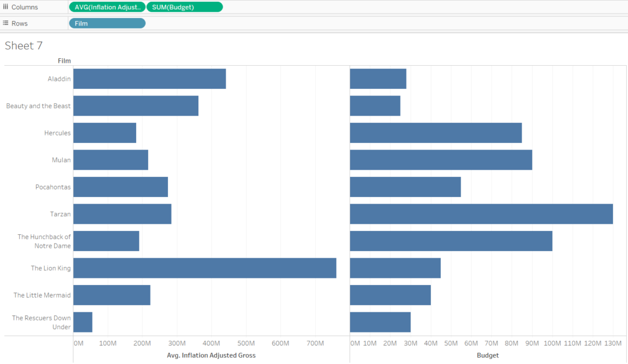The width and height of the screenshot is (628, 364).
Task: Open the pill menu on SUM(Budget)
Action: [x=217, y=7]
